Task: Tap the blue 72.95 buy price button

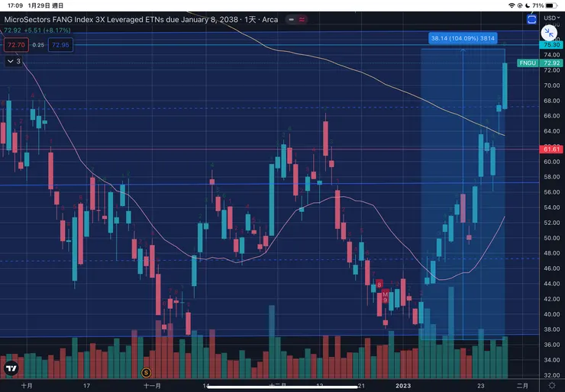Action: (x=60, y=45)
